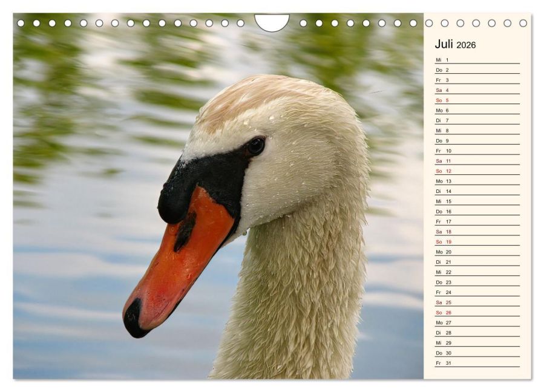Click the Fr 31 date line
The image size is (544, 392).
pos(477,363)
